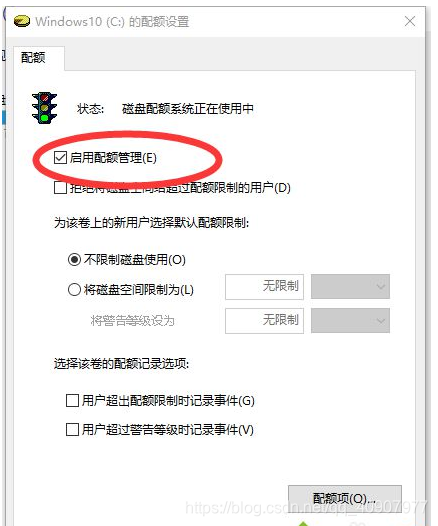Expand the warning level unit dropdown
Viewport: 438px width, 526px height.
tap(350, 321)
